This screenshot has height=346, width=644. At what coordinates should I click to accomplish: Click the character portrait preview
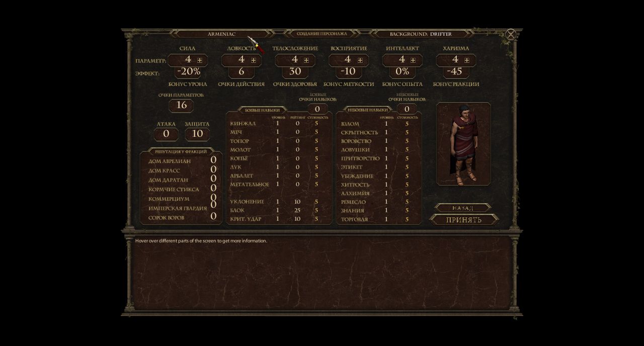coord(463,144)
